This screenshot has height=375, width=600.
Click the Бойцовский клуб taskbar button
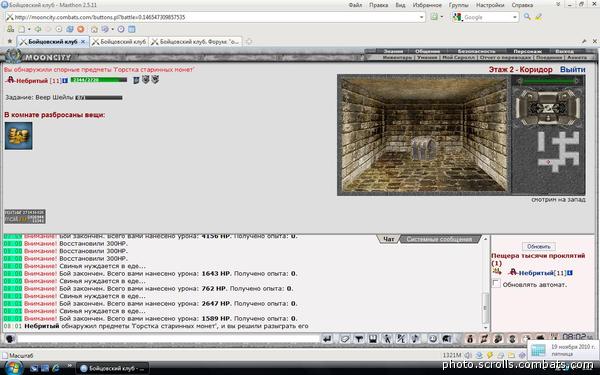[x=112, y=368]
